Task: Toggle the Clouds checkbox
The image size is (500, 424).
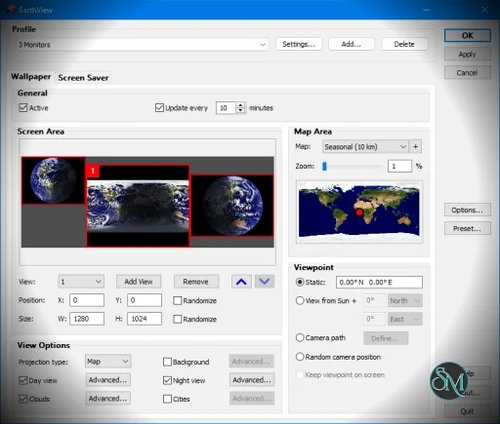Action: [x=23, y=399]
